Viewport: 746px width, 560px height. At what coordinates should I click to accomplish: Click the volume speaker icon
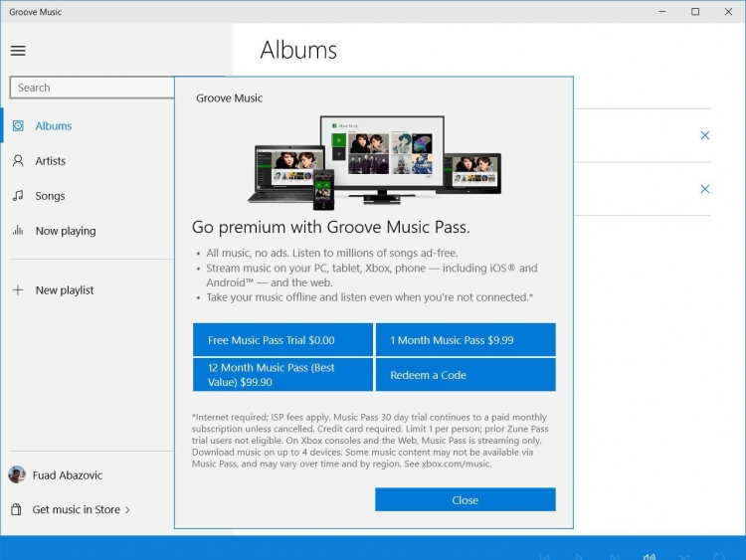click(x=649, y=556)
